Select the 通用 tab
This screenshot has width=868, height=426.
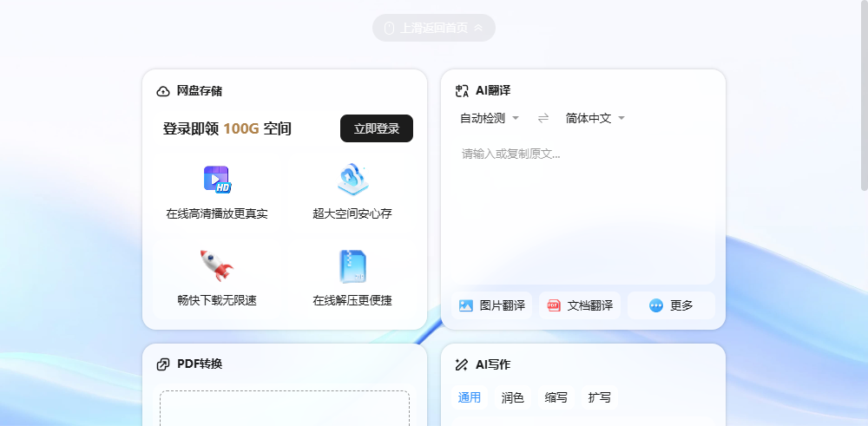pyautogui.click(x=470, y=397)
